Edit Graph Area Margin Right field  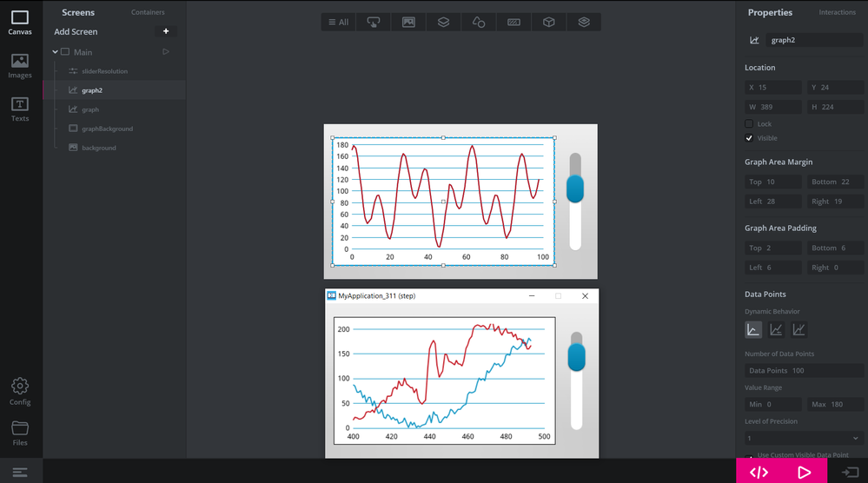(x=835, y=202)
